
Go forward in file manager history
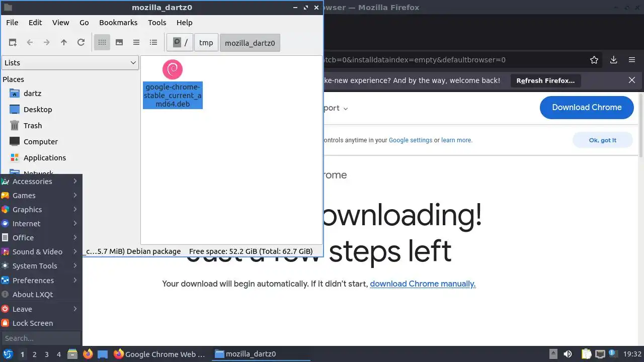(x=47, y=43)
